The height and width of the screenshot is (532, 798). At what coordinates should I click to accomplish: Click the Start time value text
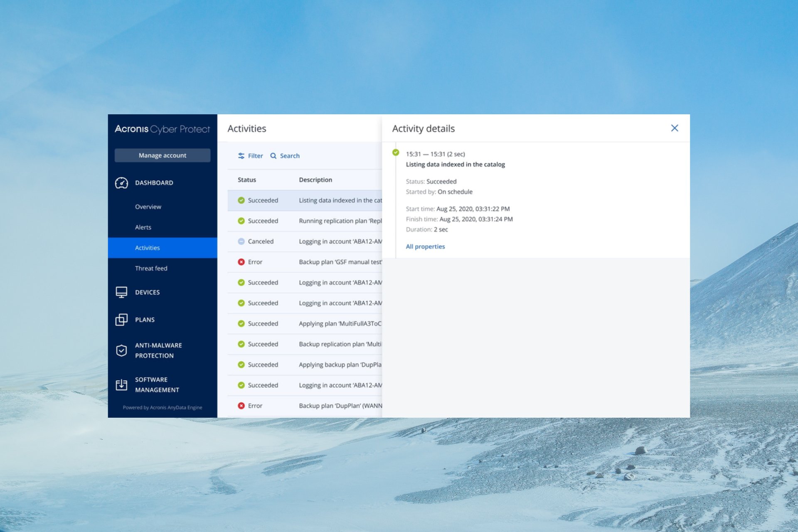(x=473, y=209)
